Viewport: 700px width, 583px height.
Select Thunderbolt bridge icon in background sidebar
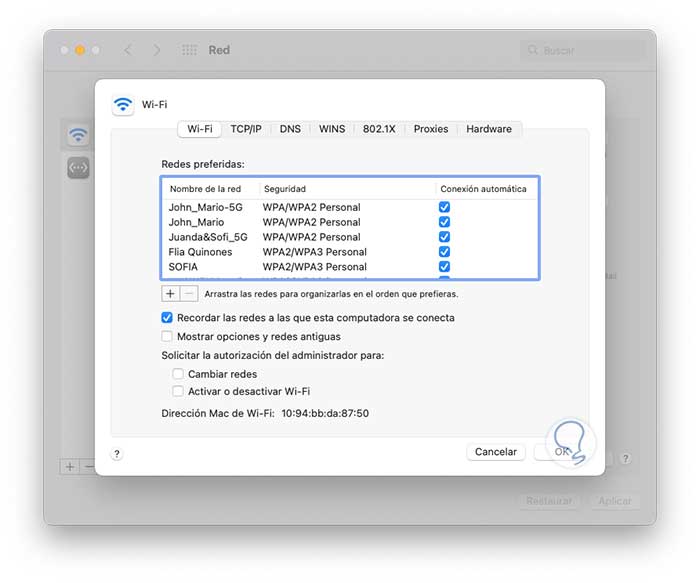coord(78,168)
